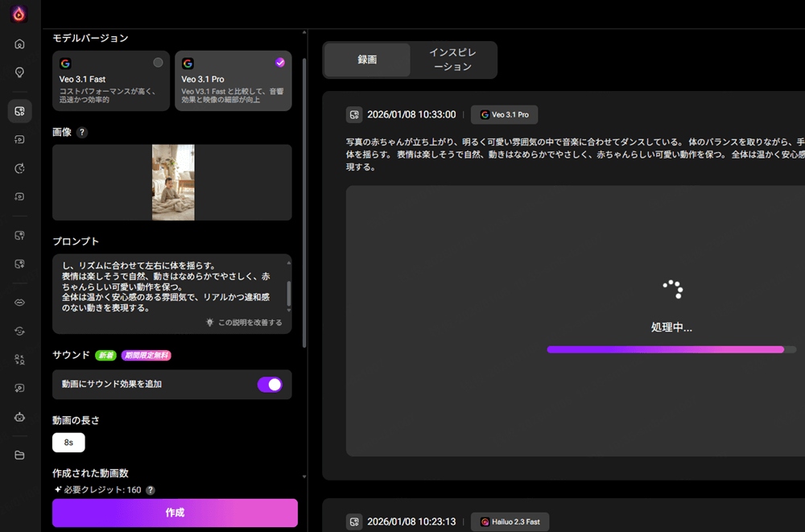Open the explore pin icon in sidebar
The image size is (805, 532).
pyautogui.click(x=19, y=72)
